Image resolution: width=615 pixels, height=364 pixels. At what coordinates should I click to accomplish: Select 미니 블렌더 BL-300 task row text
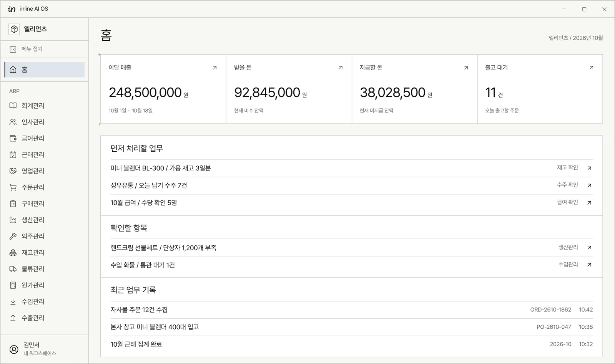pos(161,168)
